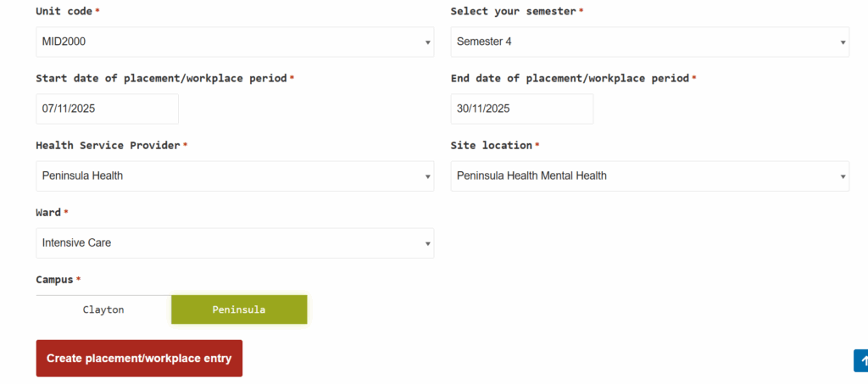Click the scroll-to-top arrow icon
Screen dimensions: 868x384
click(x=860, y=360)
